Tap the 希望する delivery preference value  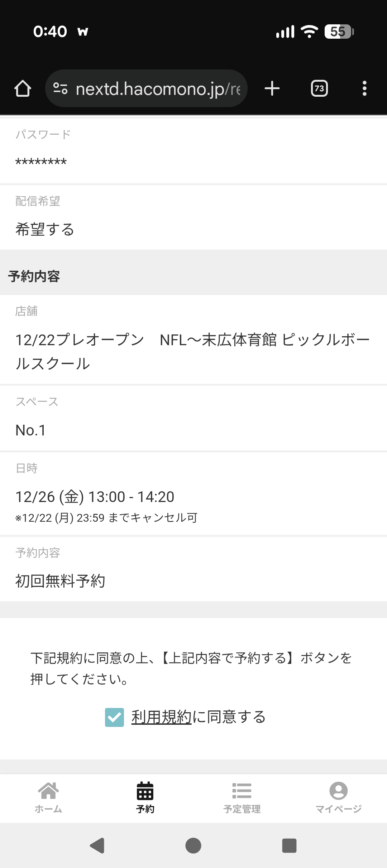click(x=45, y=230)
